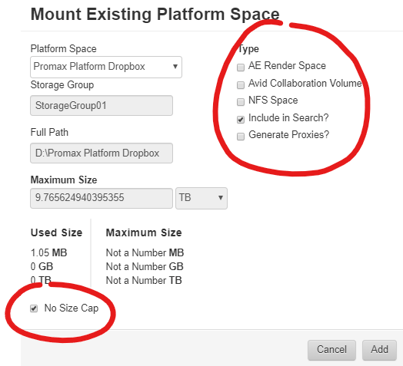
Task: Click the Maximum Size value field
Action: tap(101, 198)
